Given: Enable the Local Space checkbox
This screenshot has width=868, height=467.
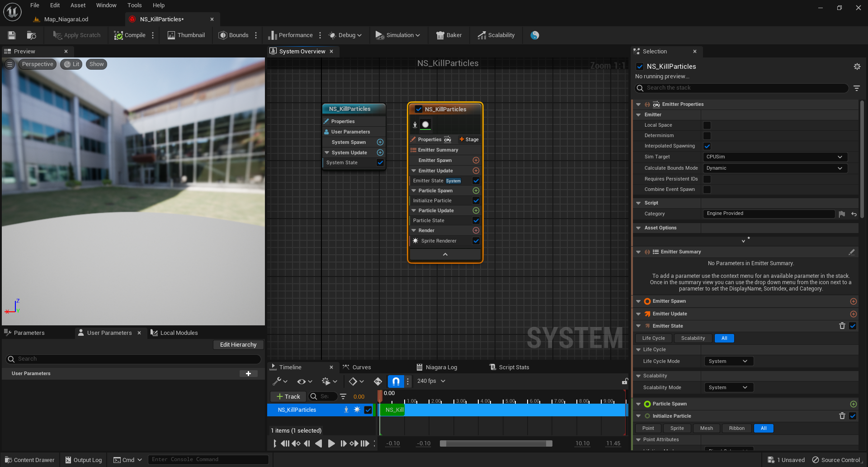Looking at the screenshot, I should 707,125.
